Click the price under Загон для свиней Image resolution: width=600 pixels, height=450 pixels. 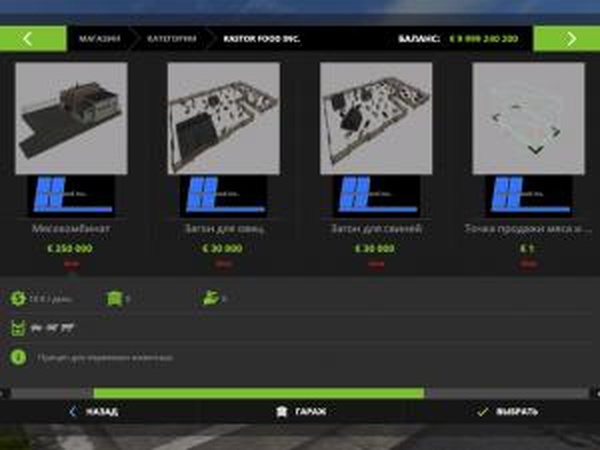click(x=375, y=248)
